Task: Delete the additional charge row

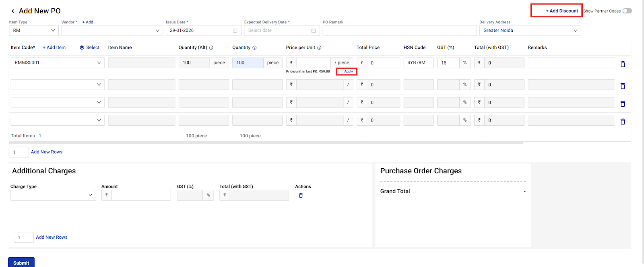Action: pos(301,196)
